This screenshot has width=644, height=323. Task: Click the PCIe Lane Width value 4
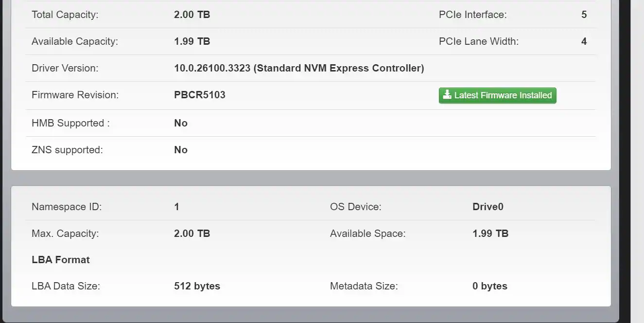(584, 41)
